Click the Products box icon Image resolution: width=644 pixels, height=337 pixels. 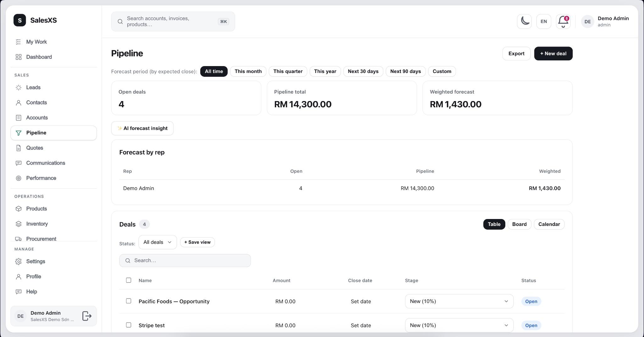coord(19,209)
